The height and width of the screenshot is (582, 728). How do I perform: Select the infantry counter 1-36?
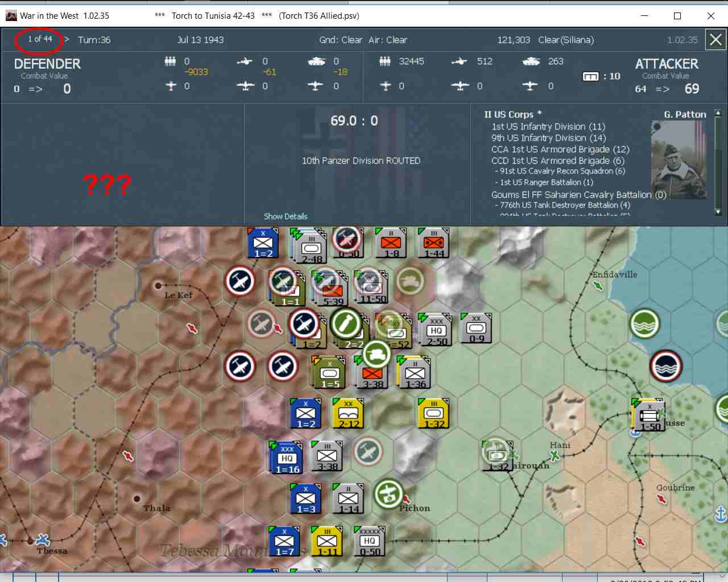415,373
